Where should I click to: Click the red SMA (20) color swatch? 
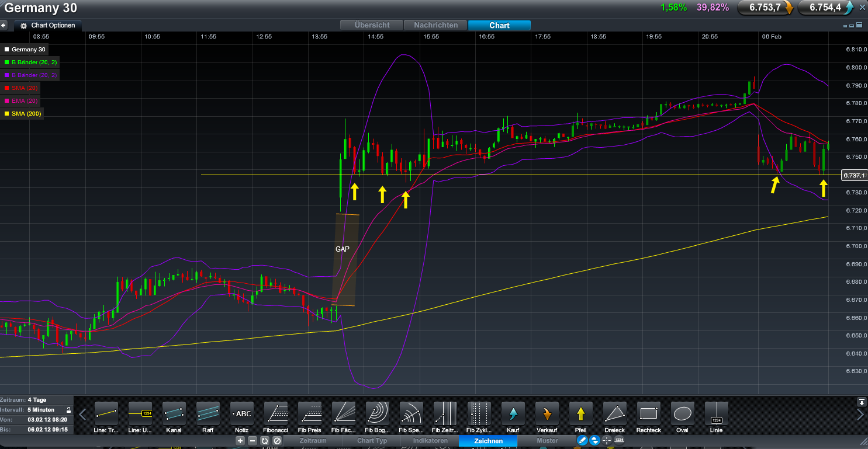pyautogui.click(x=6, y=88)
